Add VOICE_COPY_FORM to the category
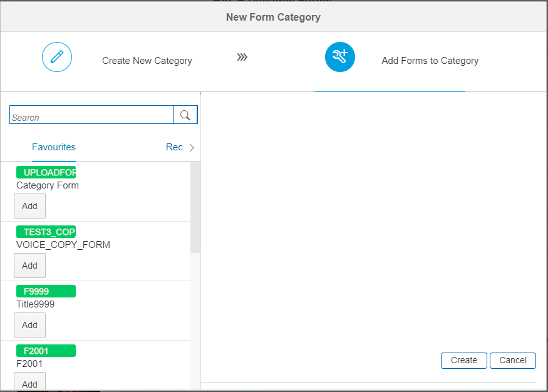548x392 pixels. pyautogui.click(x=29, y=266)
